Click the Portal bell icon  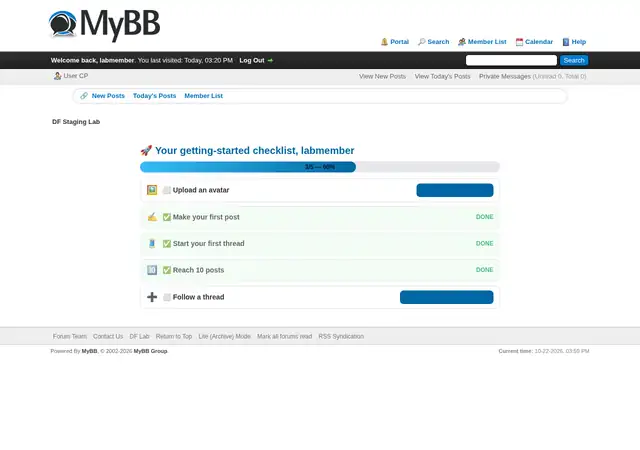pos(384,42)
